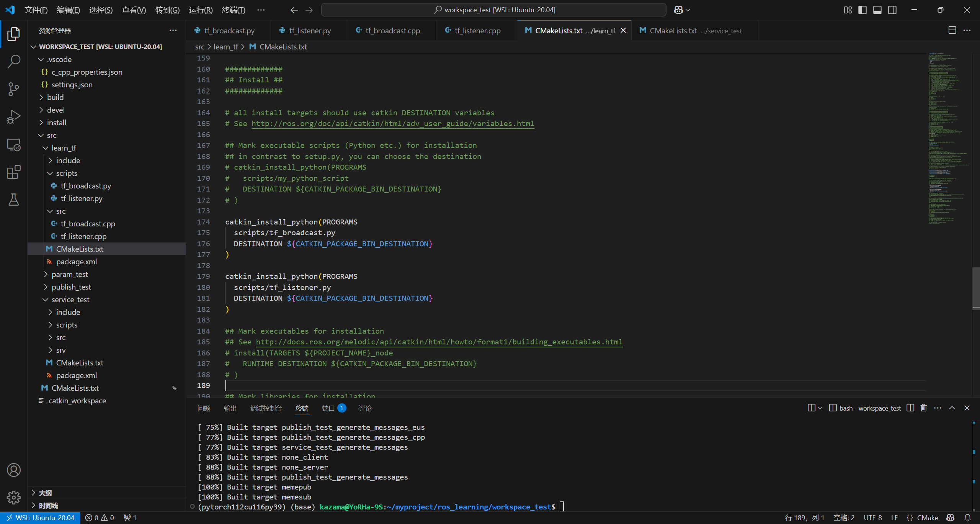Click WSL: Ubuntu-20.04 remote status button
This screenshot has width=980, height=524.
coord(40,518)
